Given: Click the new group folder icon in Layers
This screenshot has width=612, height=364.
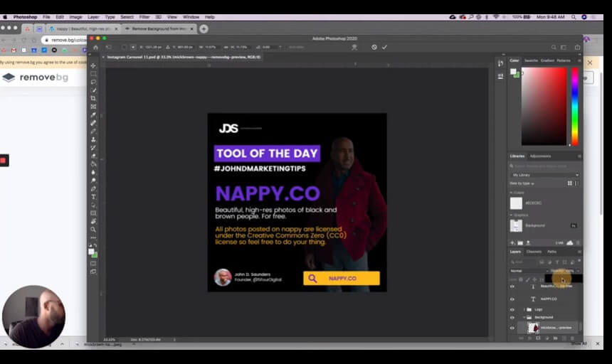Looking at the screenshot, I should pos(555,338).
